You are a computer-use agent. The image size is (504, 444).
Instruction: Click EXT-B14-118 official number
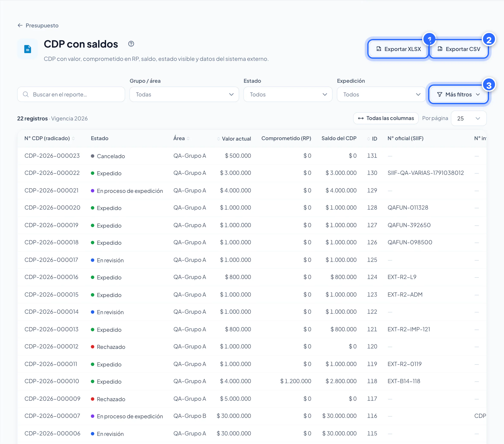(404, 381)
